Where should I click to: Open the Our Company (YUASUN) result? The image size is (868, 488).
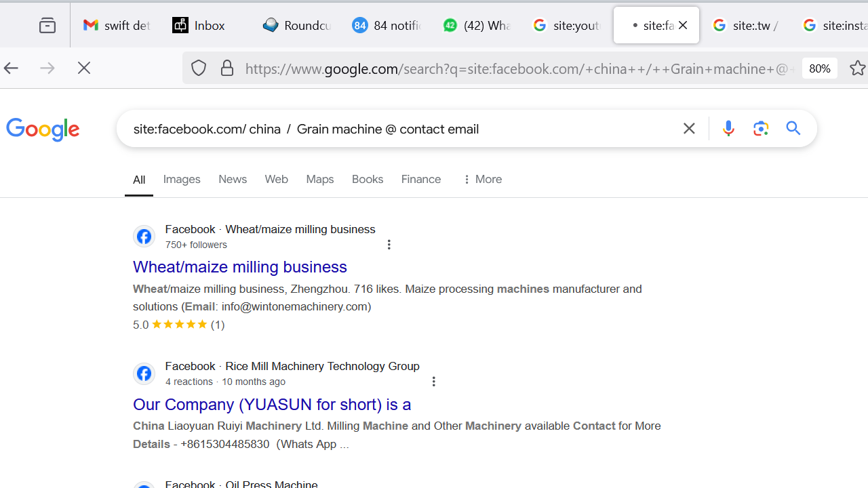point(271,404)
